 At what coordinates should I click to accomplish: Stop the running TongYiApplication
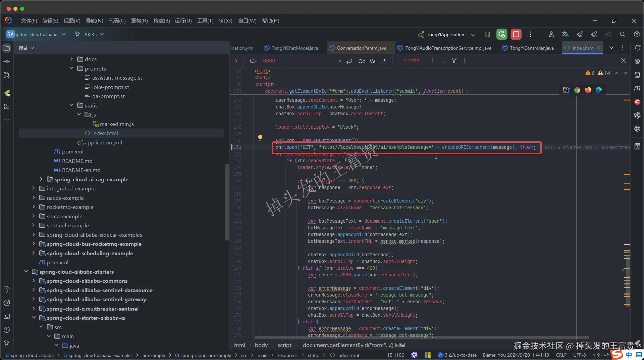(x=516, y=34)
